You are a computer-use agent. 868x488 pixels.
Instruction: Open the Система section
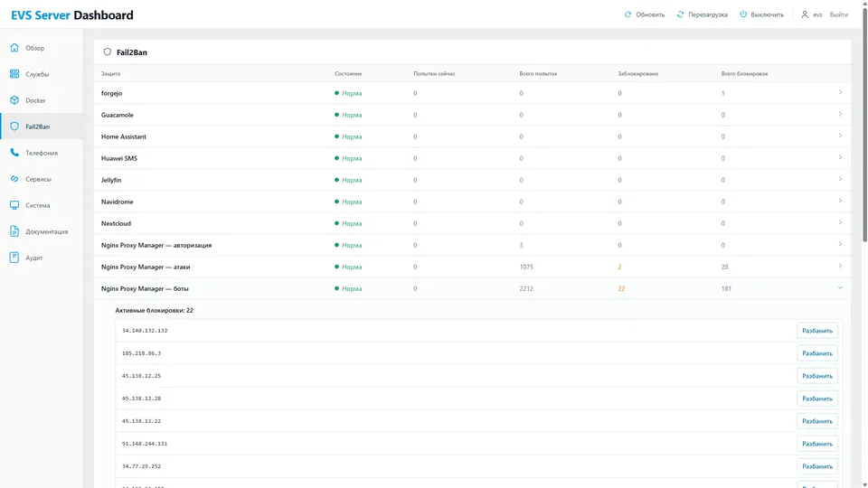coord(42,205)
